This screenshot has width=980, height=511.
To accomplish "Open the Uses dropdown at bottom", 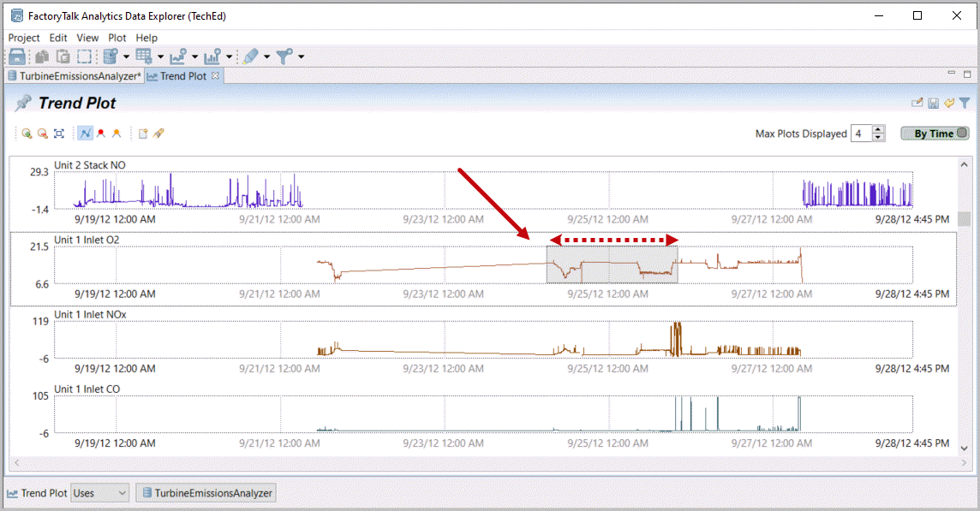I will point(99,493).
